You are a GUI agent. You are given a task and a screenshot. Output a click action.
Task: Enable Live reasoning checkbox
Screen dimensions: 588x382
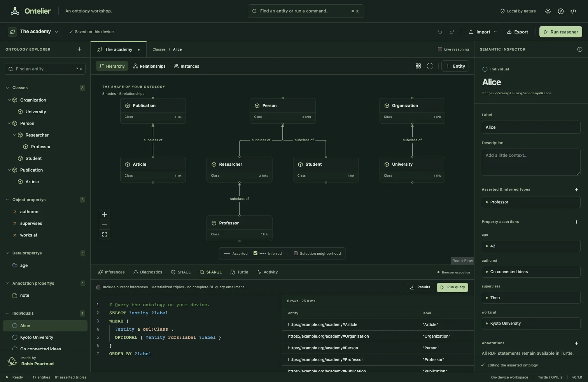coord(440,49)
